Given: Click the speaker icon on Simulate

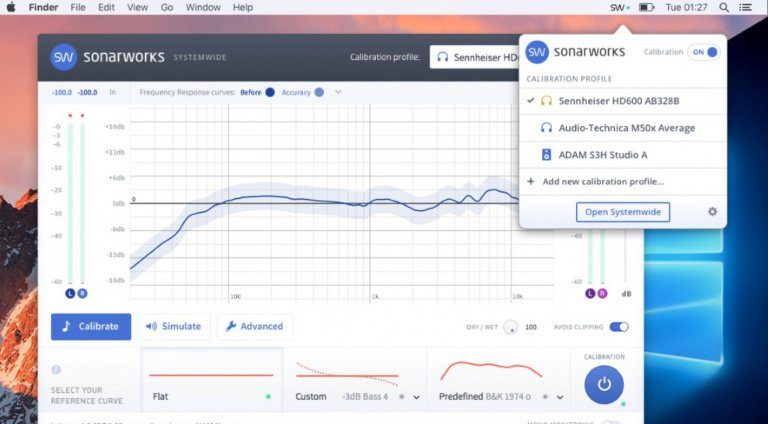Looking at the screenshot, I should coord(151,327).
